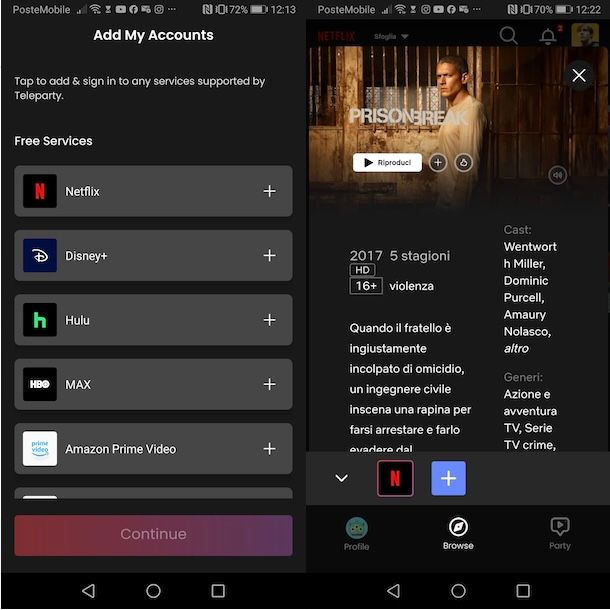Image resolution: width=610 pixels, height=610 pixels.
Task: Tap the plus icon next to MAX
Action: [x=269, y=384]
